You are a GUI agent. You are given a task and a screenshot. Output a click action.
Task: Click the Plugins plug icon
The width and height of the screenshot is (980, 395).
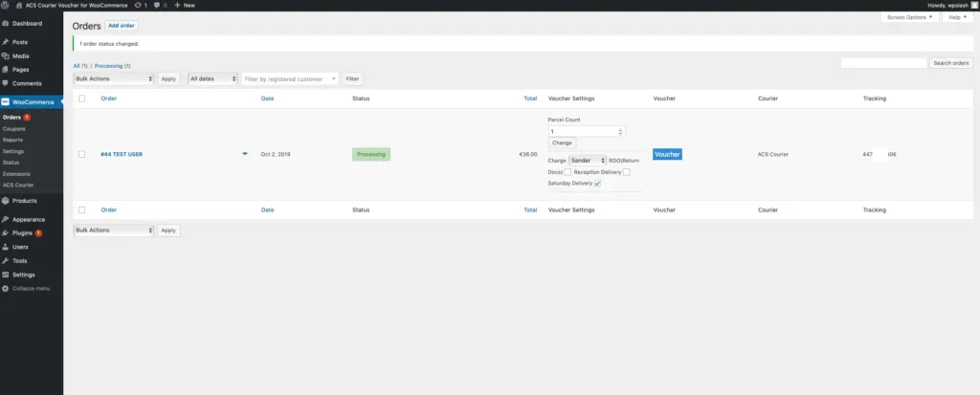[x=5, y=233]
